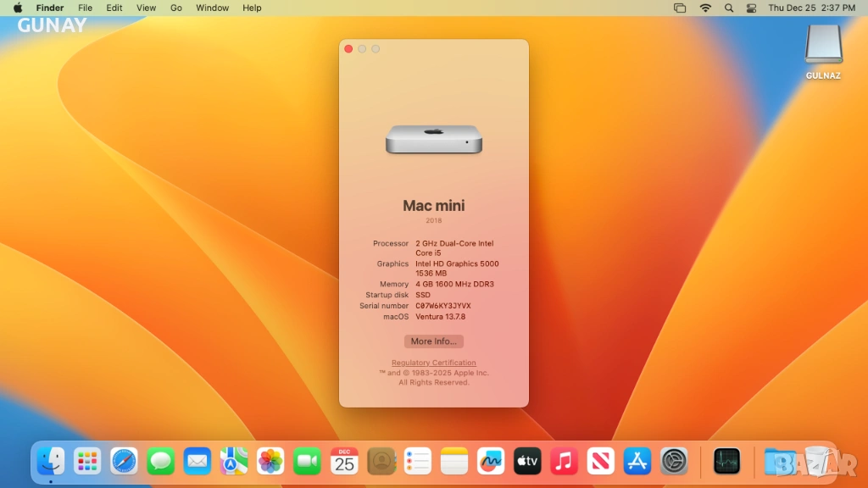Open the Apple menu

click(x=17, y=8)
